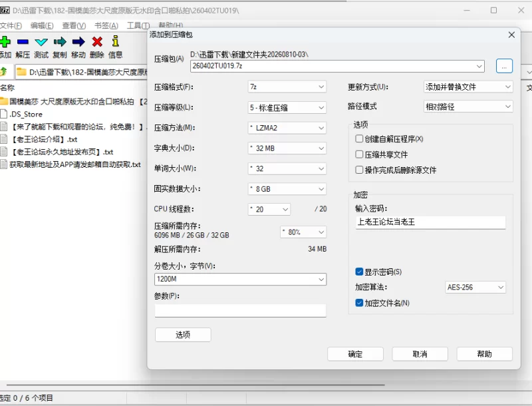The image size is (532, 406).
Task: Open the archive name 260402TU019.7z dropdown
Action: [x=479, y=66]
